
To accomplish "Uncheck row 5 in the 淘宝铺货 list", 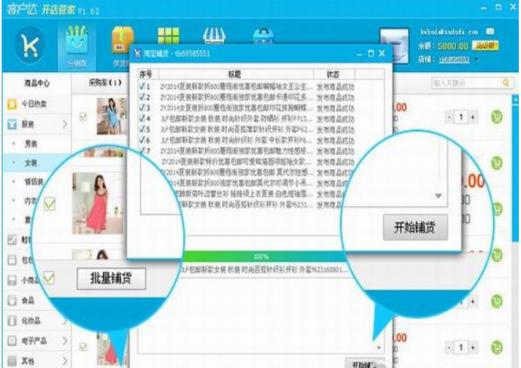I will click(x=142, y=129).
